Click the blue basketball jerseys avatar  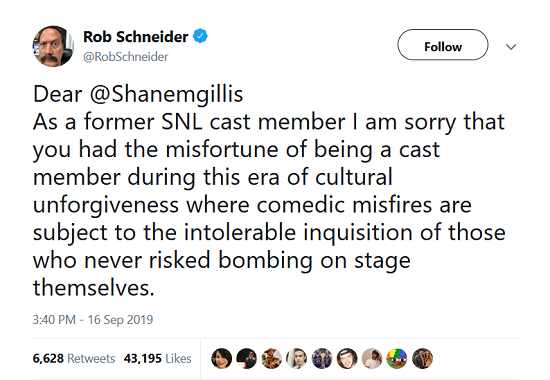click(322, 359)
